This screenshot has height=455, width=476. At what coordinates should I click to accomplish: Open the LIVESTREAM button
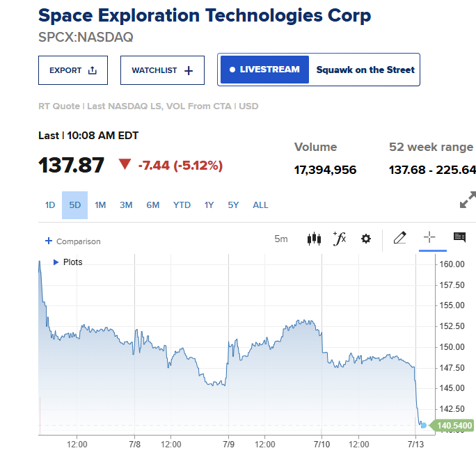tap(264, 70)
